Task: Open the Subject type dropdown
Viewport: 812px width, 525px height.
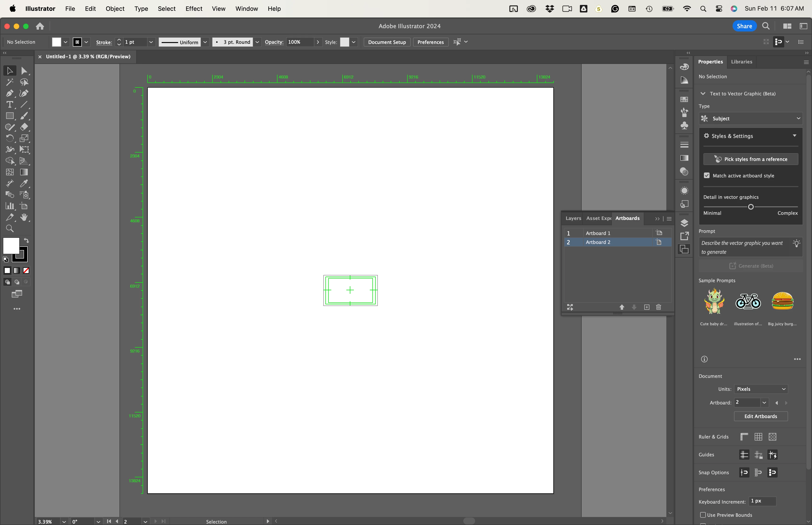Action: (751, 118)
